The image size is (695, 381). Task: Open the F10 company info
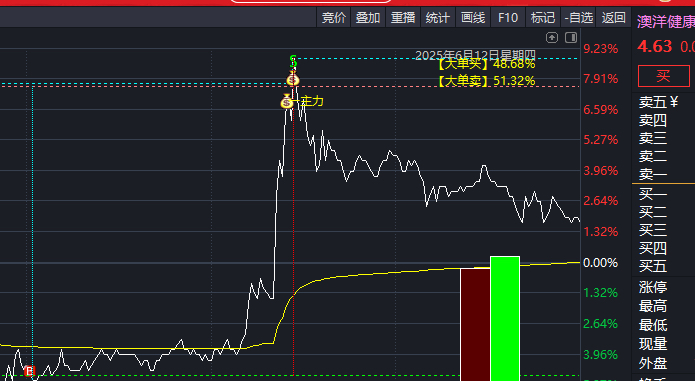pos(508,18)
